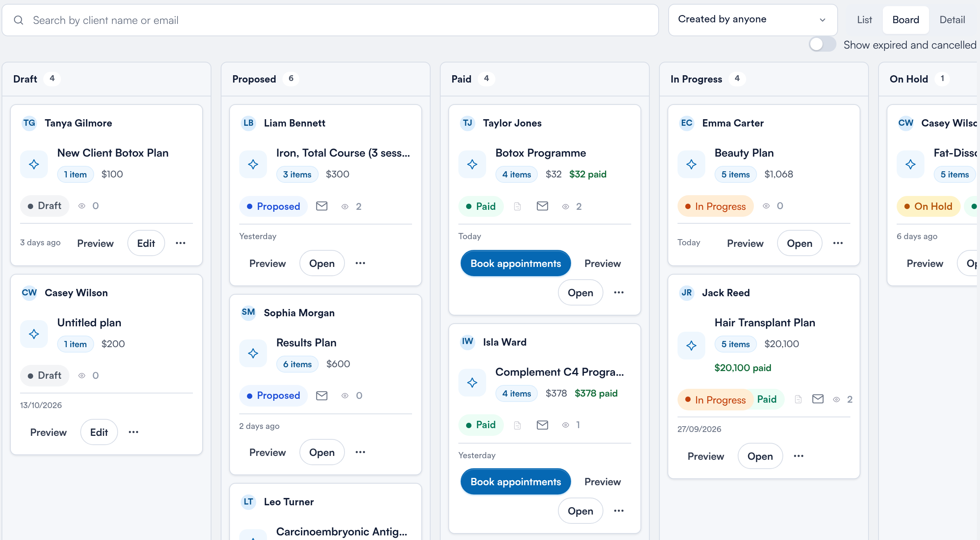
Task: Click Leo Turner's name on the card
Action: click(289, 502)
